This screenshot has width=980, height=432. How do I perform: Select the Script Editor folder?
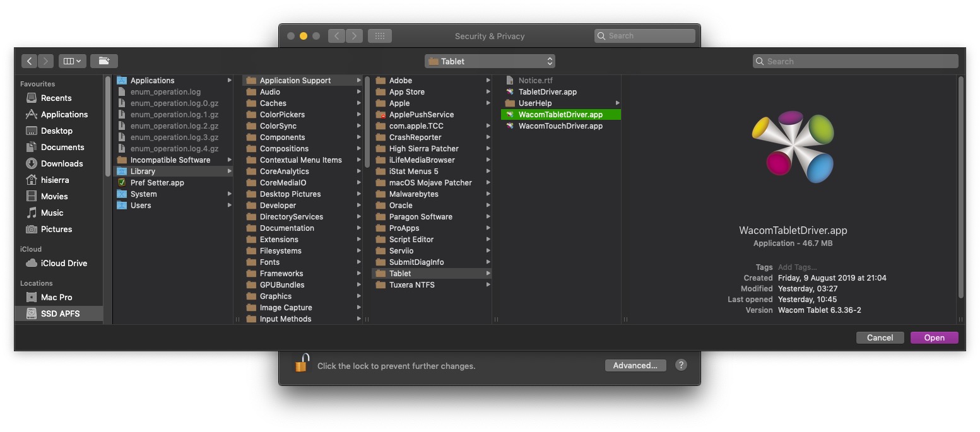[432, 239]
